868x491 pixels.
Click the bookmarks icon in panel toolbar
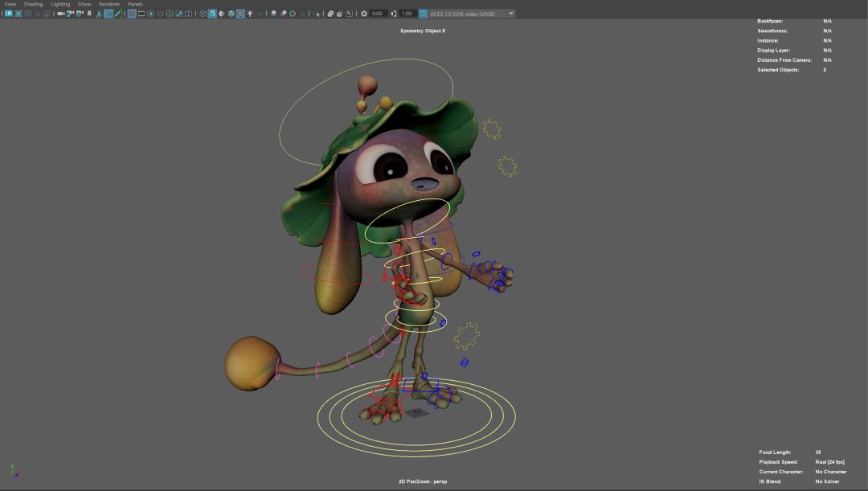point(89,14)
